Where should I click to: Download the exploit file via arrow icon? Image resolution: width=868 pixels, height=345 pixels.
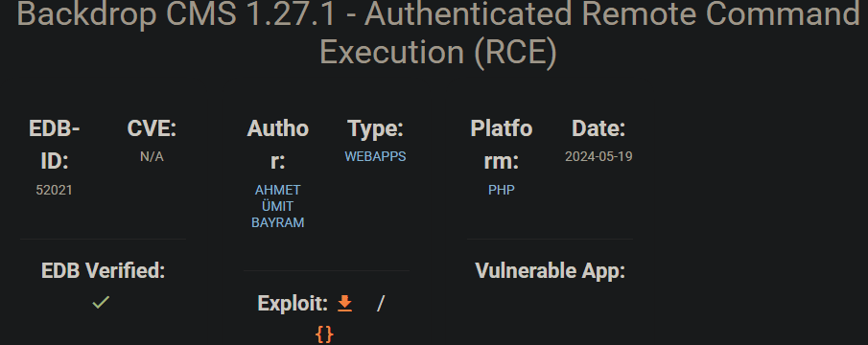click(x=345, y=303)
